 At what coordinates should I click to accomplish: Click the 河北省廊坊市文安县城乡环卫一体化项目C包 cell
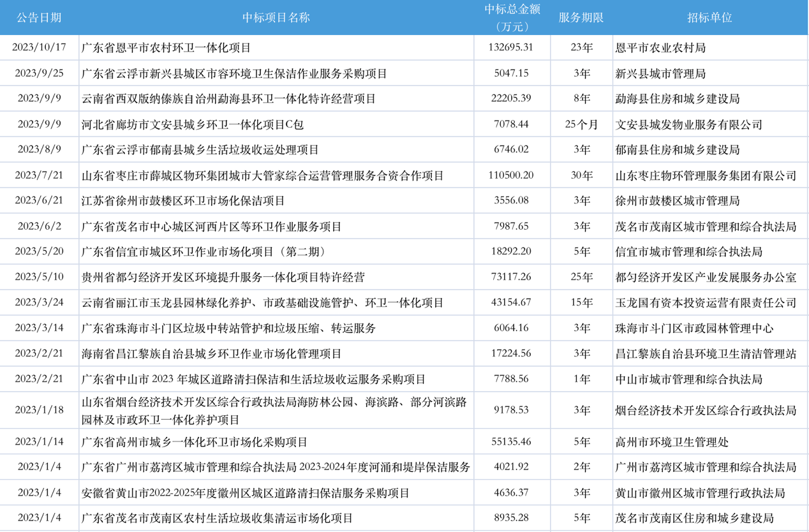point(193,124)
